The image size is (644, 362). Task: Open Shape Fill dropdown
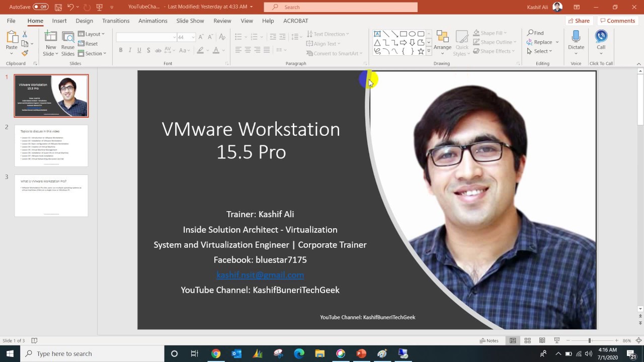490,33
